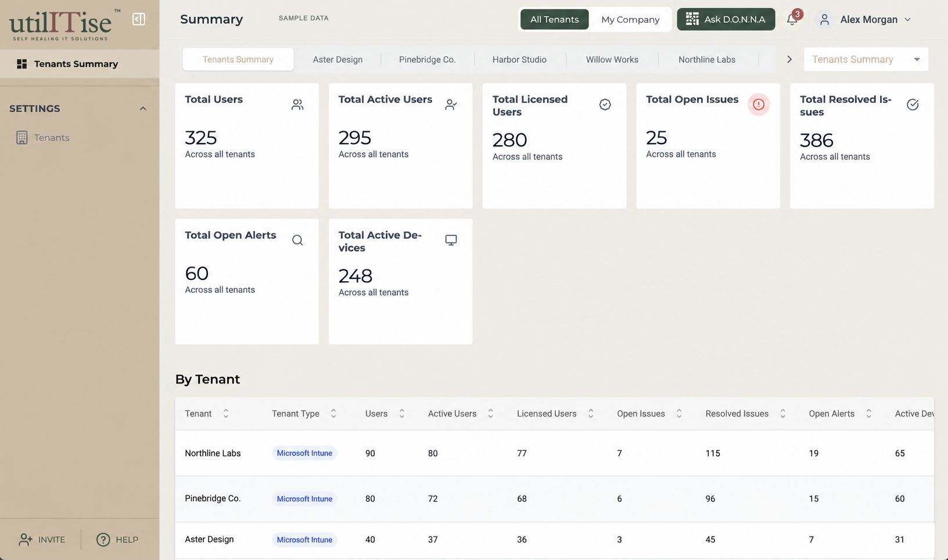Viewport: 948px width, 560px height.
Task: Select the Pinebridge Co. table row name
Action: [213, 498]
